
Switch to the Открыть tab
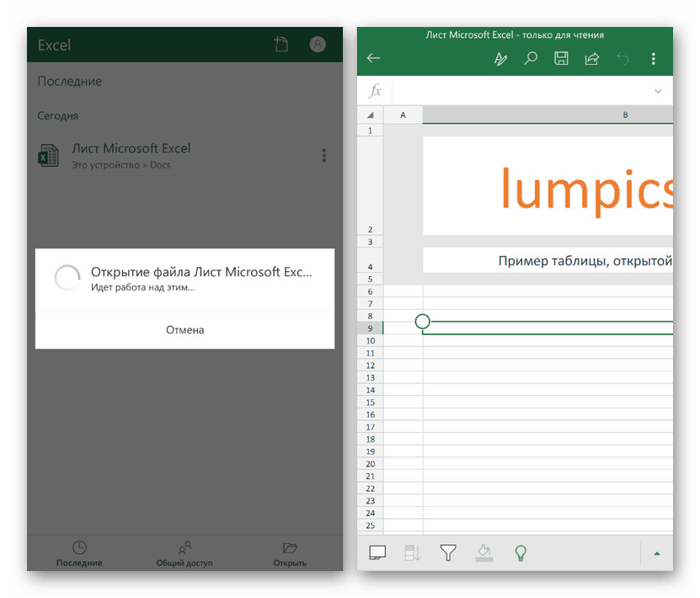pos(290,553)
